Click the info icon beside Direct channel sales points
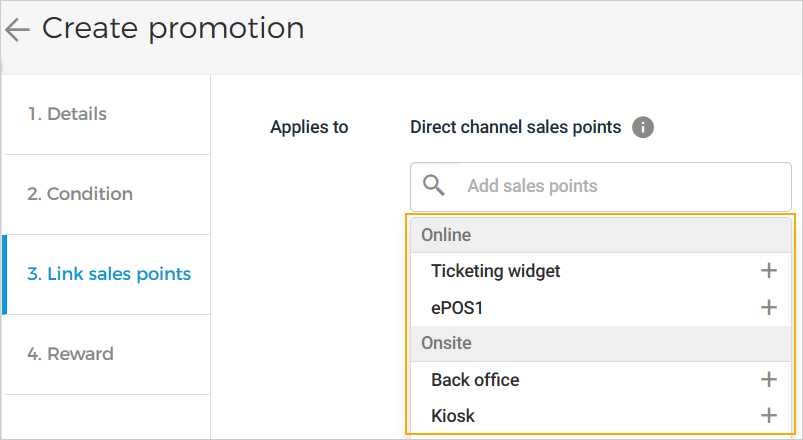The height and width of the screenshot is (440, 803). 643,127
